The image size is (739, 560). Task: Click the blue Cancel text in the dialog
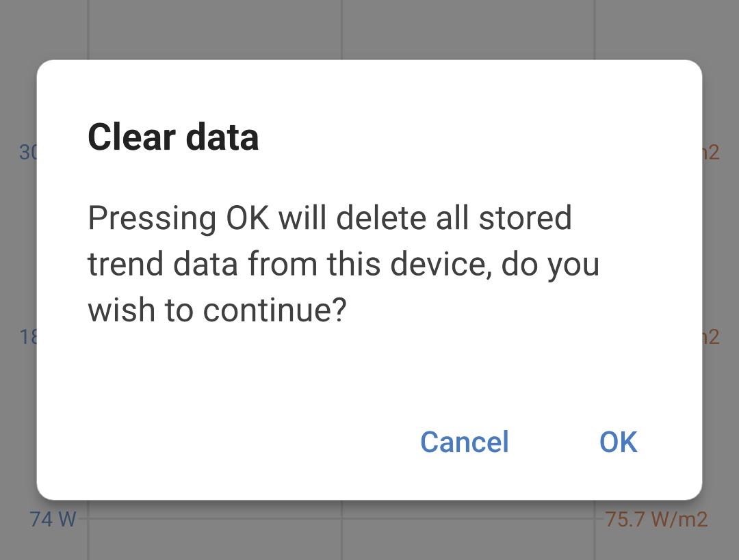464,442
